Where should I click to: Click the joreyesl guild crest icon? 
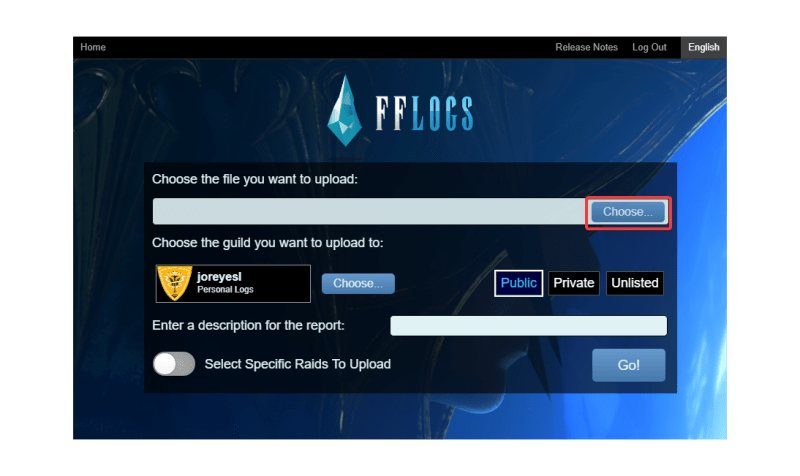click(174, 283)
